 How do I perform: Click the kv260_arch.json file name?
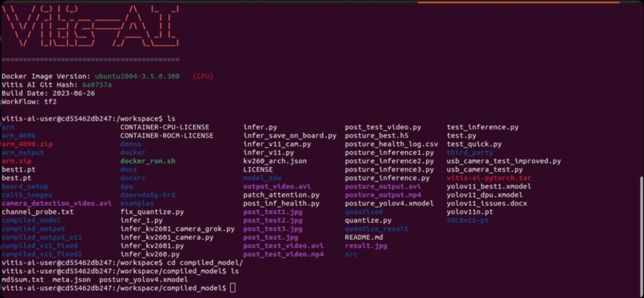click(275, 161)
